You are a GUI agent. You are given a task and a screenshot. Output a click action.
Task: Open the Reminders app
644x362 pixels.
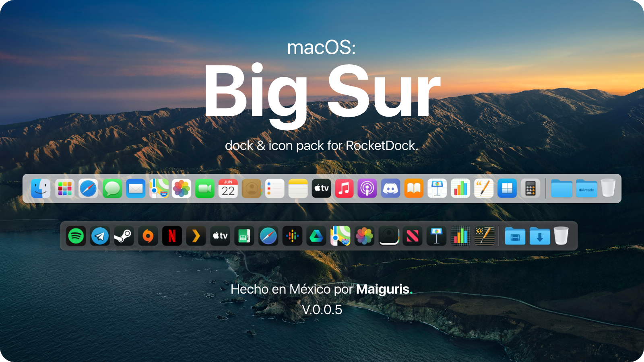click(275, 188)
